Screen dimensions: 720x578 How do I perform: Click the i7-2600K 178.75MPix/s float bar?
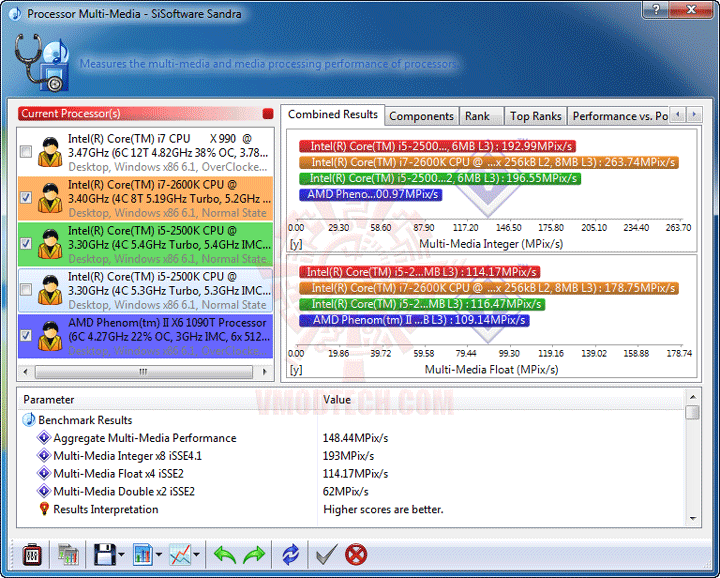pyautogui.click(x=489, y=288)
